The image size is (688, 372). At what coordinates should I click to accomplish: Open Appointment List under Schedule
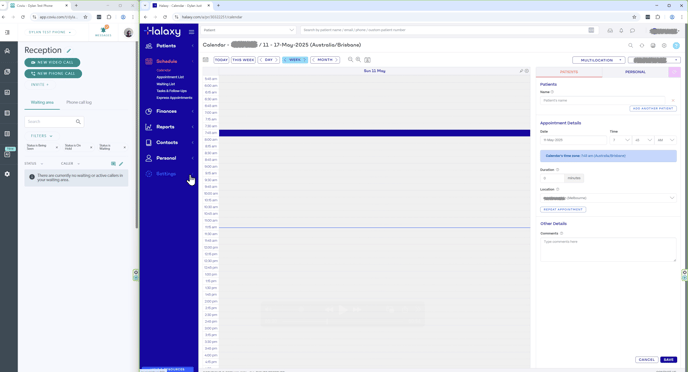(x=170, y=77)
